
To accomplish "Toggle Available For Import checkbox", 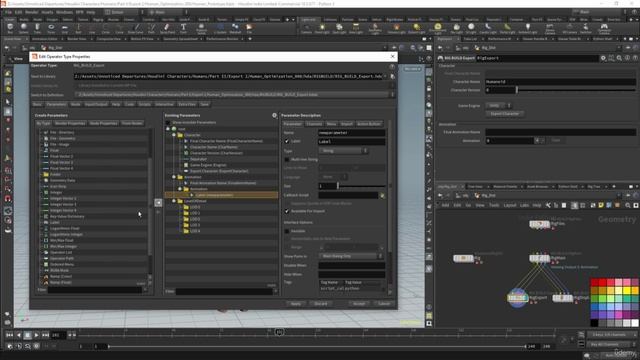I will tap(287, 211).
